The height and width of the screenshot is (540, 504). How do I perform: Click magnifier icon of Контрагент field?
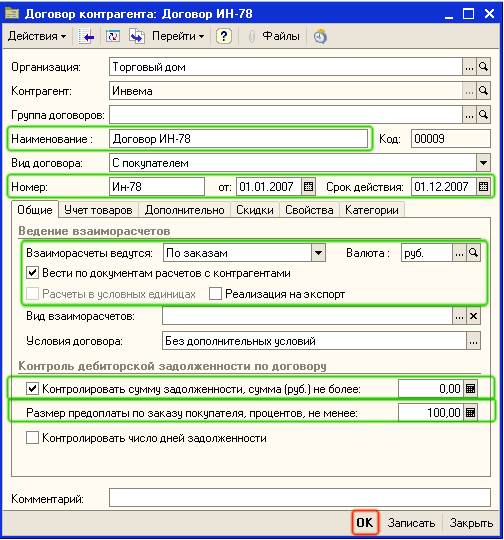coord(484,91)
